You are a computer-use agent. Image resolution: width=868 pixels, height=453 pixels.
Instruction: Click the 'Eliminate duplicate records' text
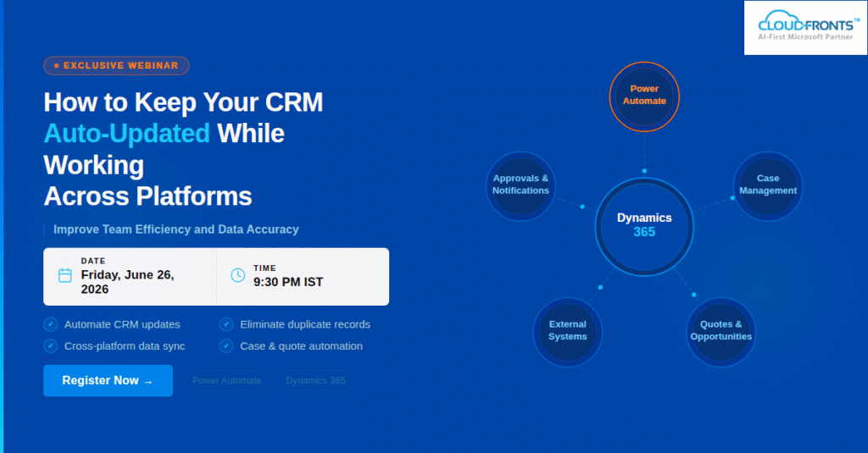point(305,324)
